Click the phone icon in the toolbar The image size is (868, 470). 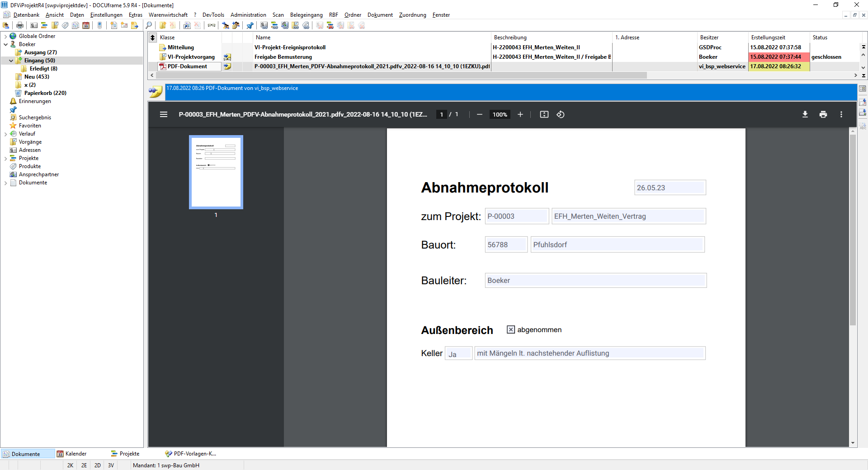point(99,25)
